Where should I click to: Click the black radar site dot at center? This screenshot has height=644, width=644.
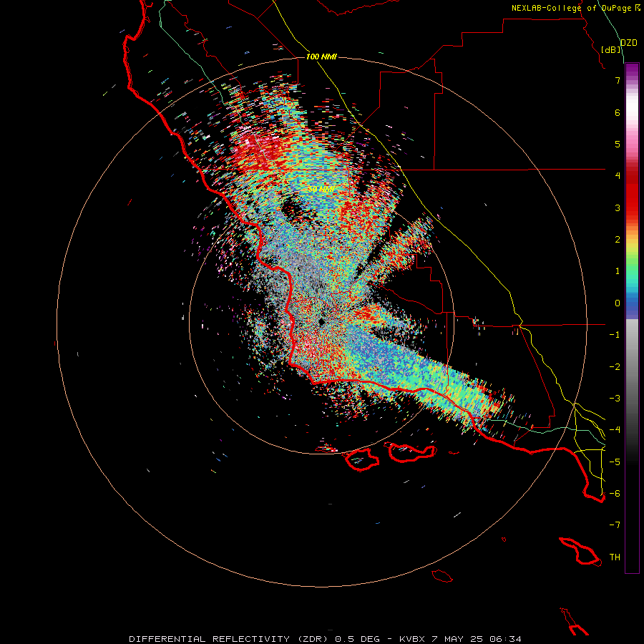[321, 321]
